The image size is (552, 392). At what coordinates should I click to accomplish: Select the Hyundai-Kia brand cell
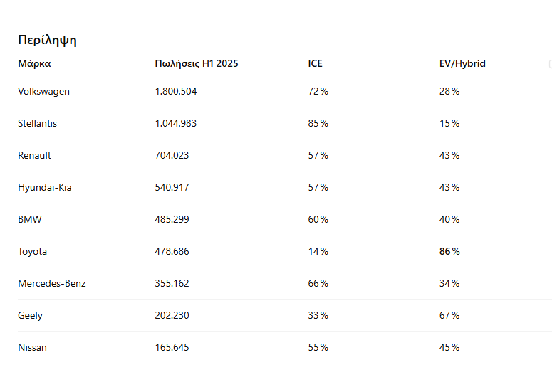[x=44, y=188]
